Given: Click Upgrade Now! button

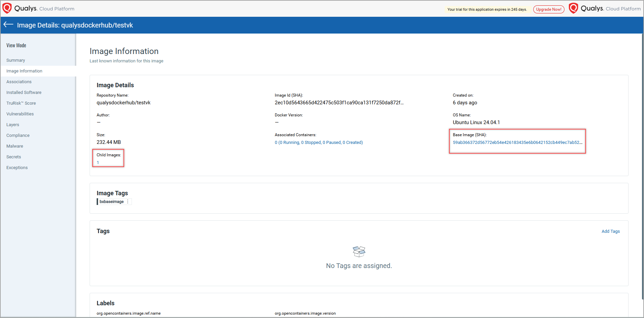Looking at the screenshot, I should tap(548, 9).
